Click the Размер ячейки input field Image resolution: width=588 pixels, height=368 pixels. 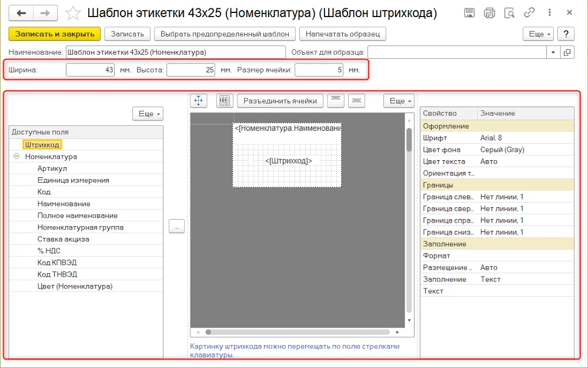[x=319, y=70]
